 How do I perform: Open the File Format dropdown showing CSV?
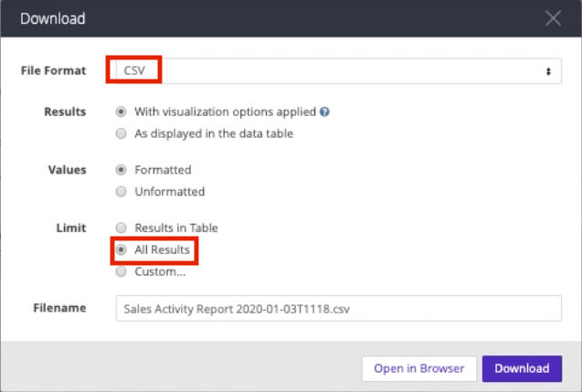pos(336,70)
